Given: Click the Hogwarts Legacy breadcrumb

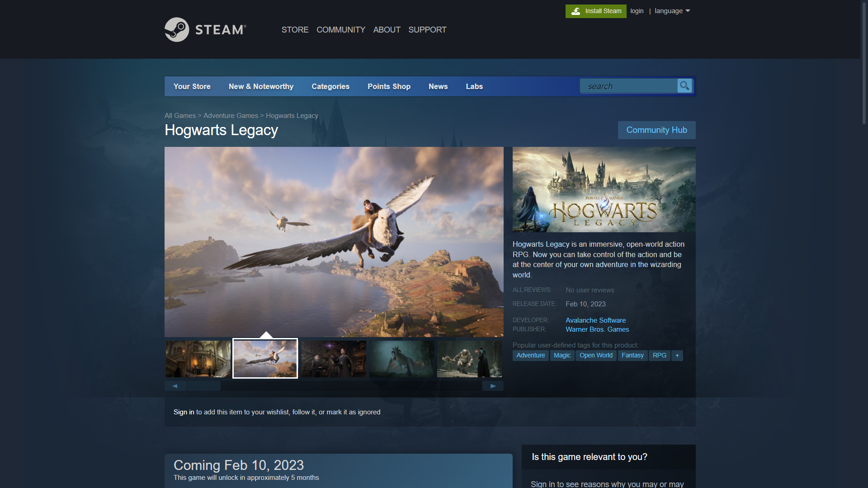Looking at the screenshot, I should coord(292,116).
